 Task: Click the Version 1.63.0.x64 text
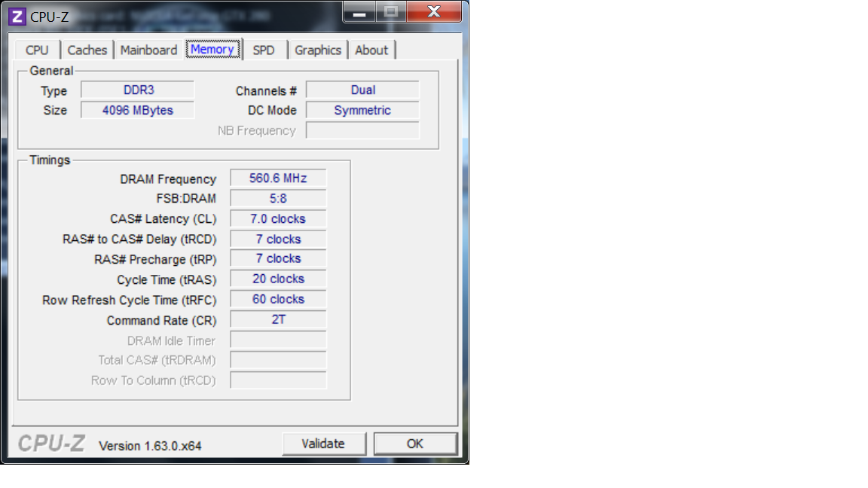150,446
